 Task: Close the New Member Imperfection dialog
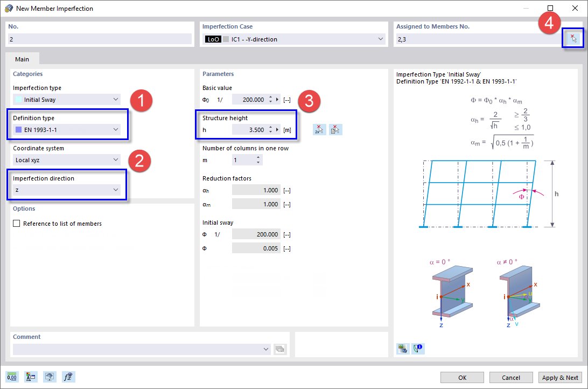575,8
